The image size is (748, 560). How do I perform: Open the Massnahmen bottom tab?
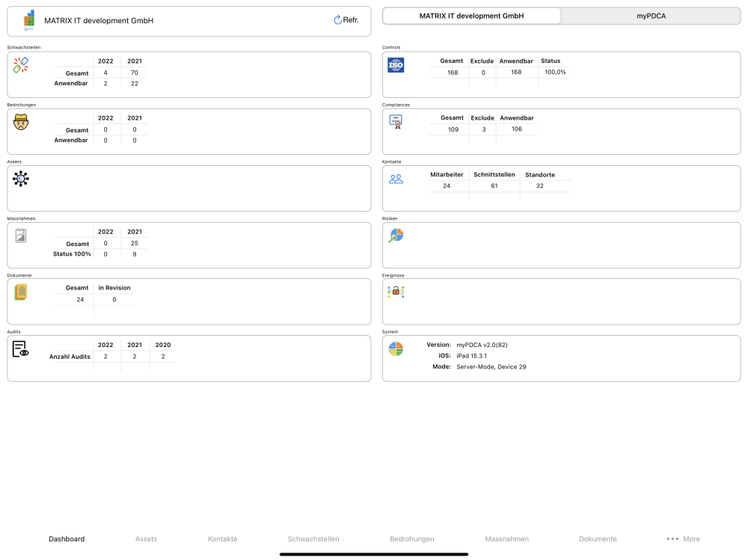pyautogui.click(x=506, y=539)
